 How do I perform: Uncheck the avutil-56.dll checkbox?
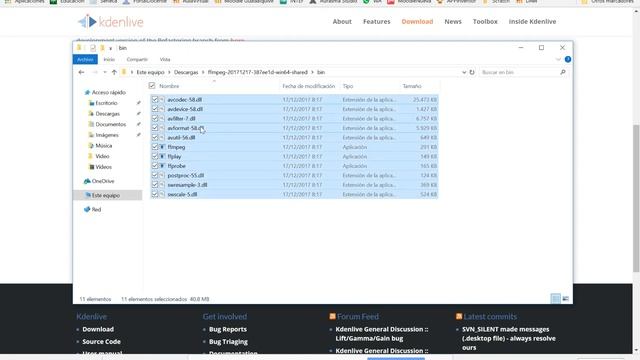[155, 138]
